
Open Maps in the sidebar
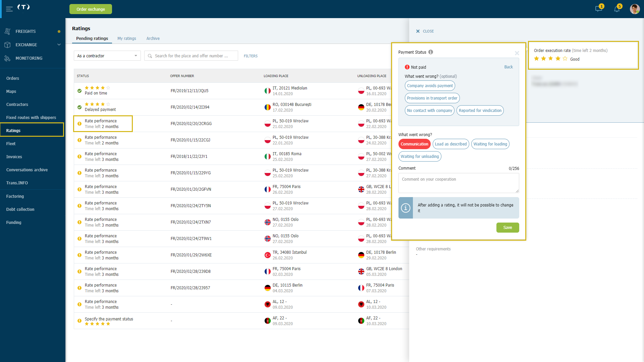11,92
